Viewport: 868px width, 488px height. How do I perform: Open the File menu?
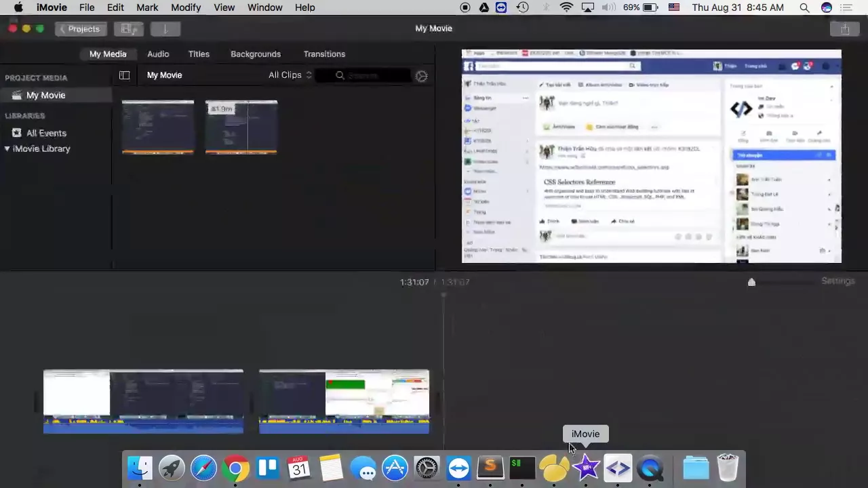87,7
